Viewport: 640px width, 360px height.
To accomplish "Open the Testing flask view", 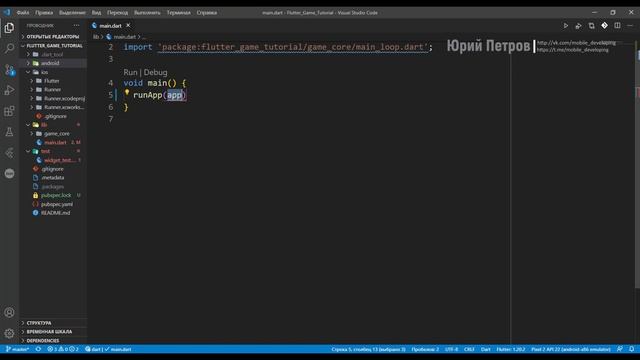I will [x=9, y=132].
